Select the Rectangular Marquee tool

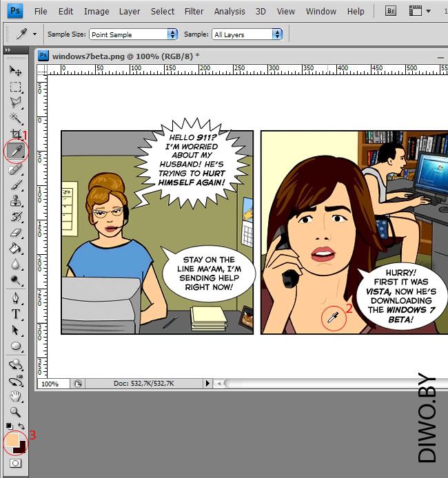15,87
